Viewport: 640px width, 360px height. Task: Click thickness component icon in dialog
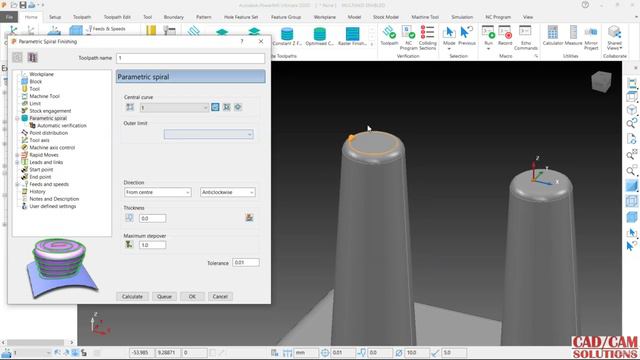coord(129,218)
